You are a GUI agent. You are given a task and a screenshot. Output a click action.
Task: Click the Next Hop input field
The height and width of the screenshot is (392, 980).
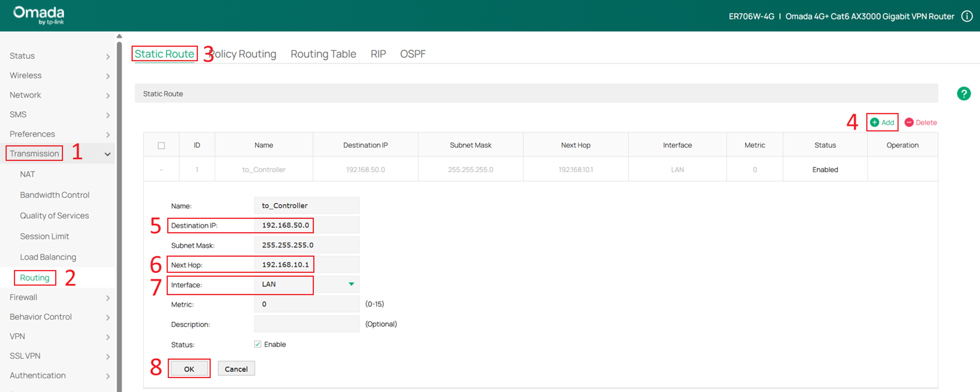pos(307,265)
